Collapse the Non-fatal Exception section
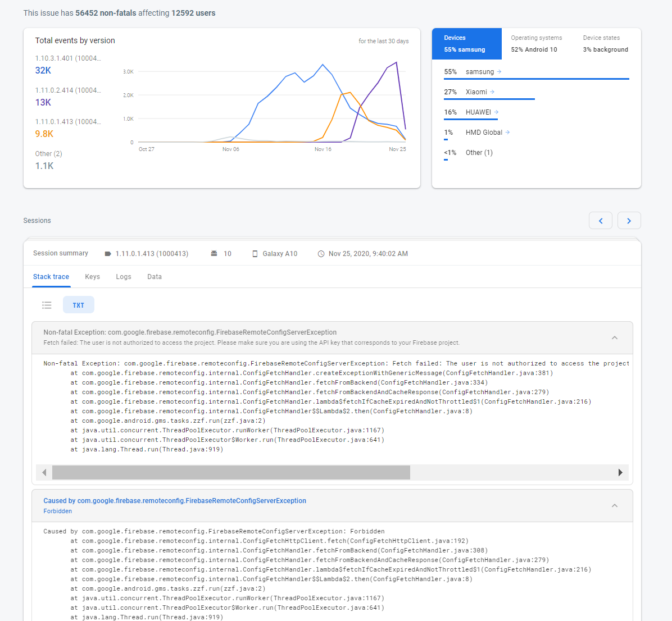This screenshot has height=621, width=672. click(x=614, y=337)
